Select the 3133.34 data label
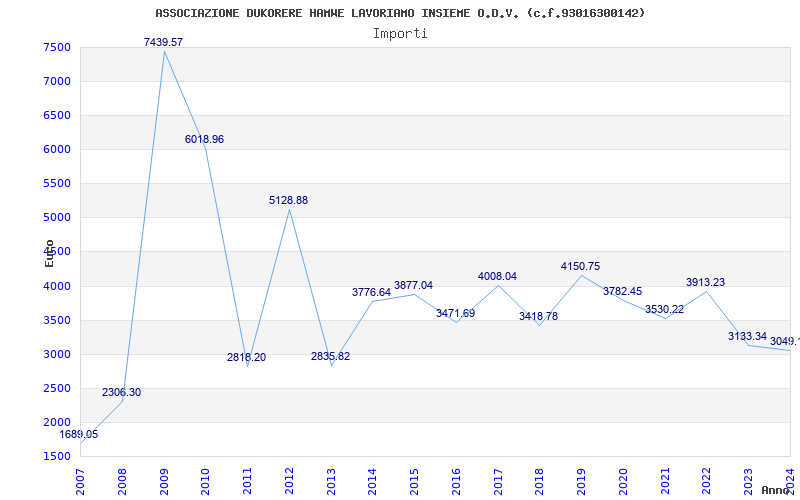 point(747,336)
